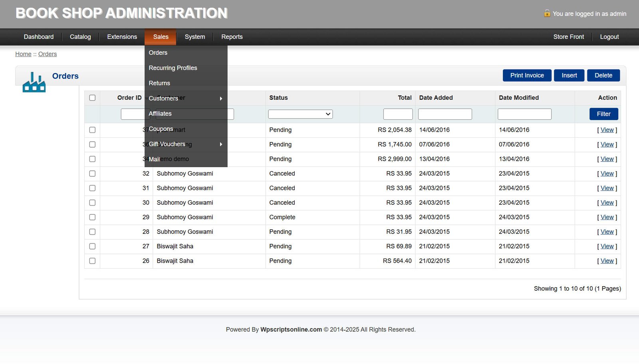Click the Total filter input field

(x=398, y=114)
